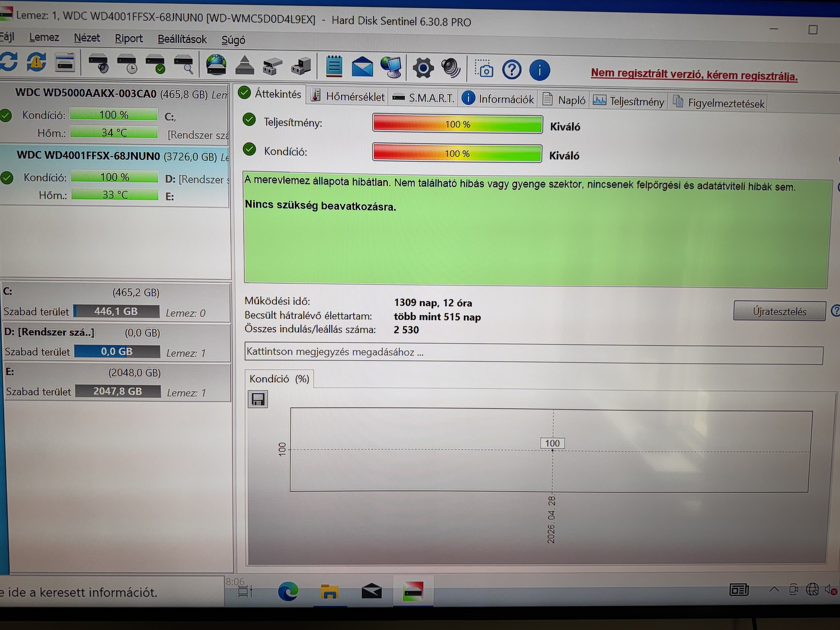Screen dimensions: 840x630
Task: Click the 446,1 GB free space bar
Action: 117,311
